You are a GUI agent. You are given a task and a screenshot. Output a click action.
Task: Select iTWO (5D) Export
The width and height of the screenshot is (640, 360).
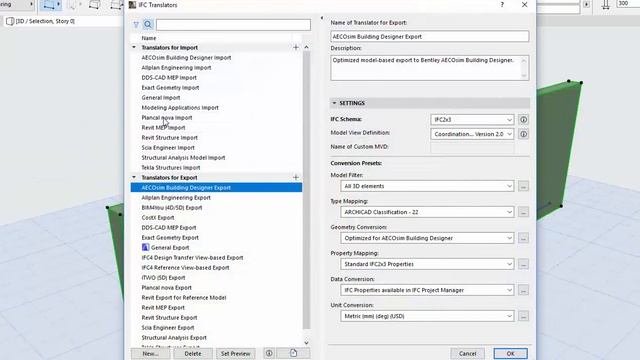click(163, 278)
